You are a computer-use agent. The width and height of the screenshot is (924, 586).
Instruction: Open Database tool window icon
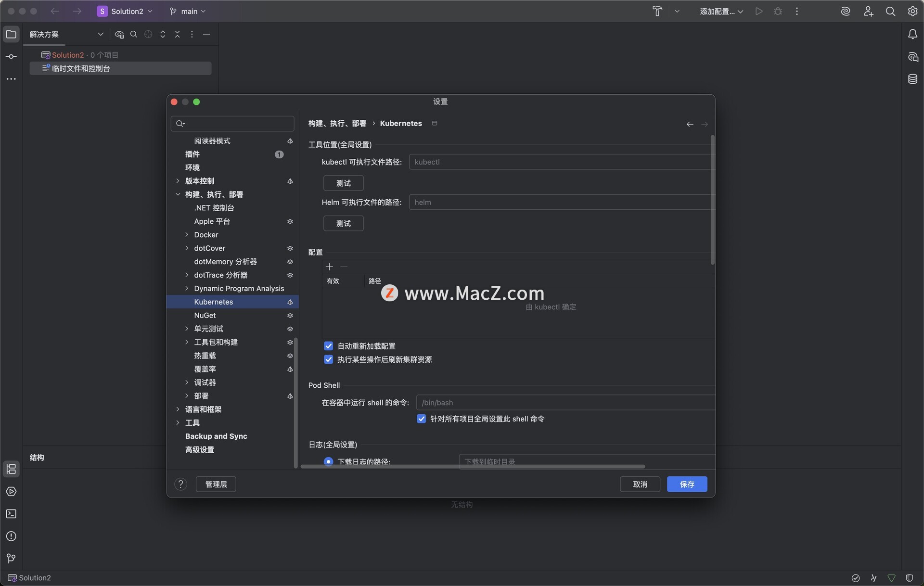coord(912,79)
